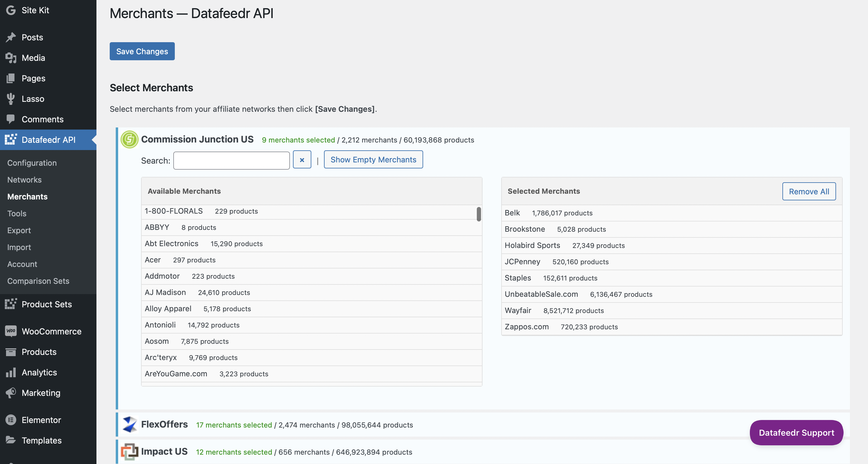The height and width of the screenshot is (464, 868).
Task: Open the Datafeedr Support widget
Action: pos(796,432)
